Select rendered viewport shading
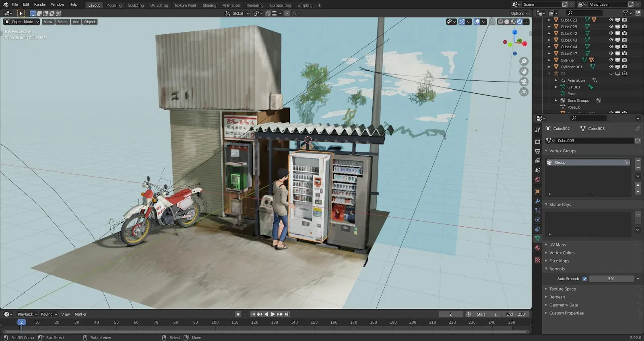644x341 pixels. point(520,22)
